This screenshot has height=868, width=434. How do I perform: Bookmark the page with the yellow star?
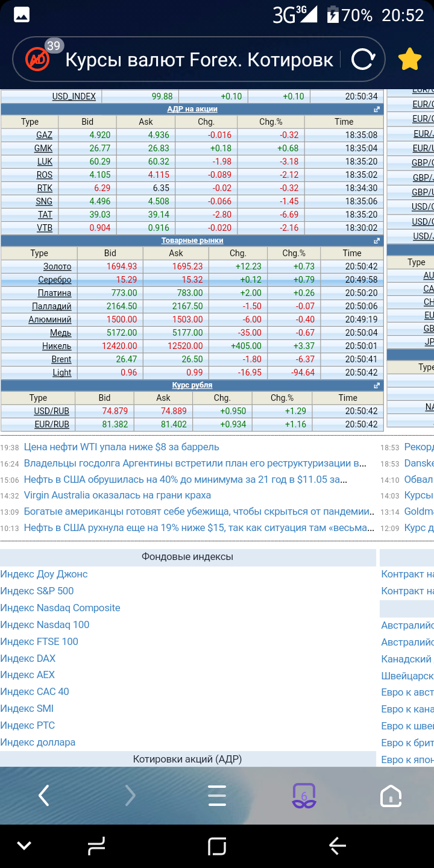point(410,59)
